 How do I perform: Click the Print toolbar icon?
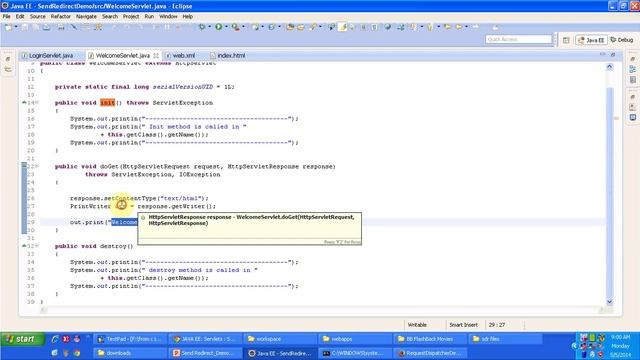tap(61, 27)
